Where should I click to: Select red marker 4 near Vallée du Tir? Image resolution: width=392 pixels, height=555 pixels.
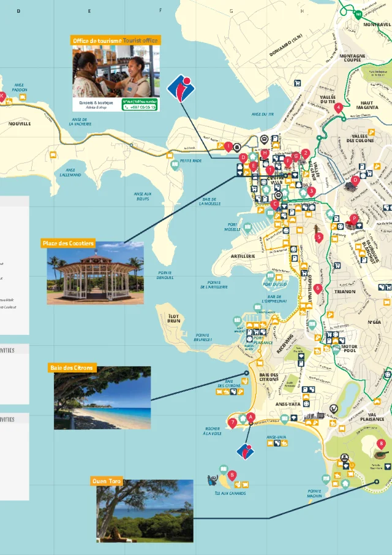[x=338, y=107]
